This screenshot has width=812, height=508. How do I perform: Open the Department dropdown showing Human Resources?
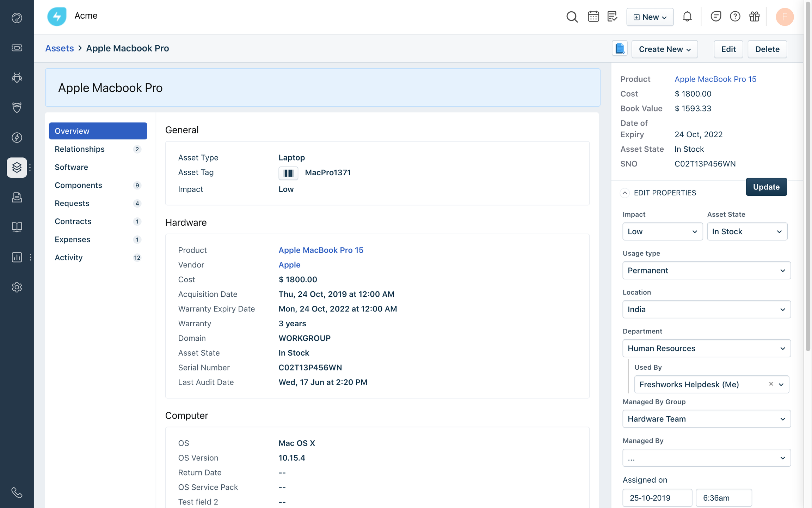[706, 348]
